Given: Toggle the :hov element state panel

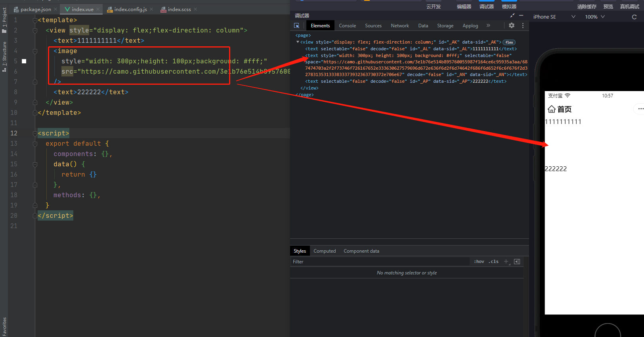Looking at the screenshot, I should tap(479, 262).
